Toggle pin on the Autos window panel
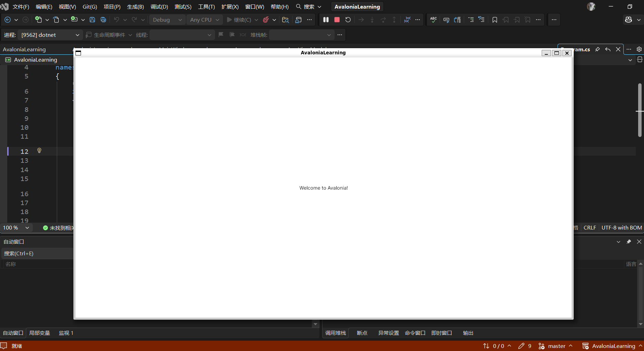 [629, 242]
